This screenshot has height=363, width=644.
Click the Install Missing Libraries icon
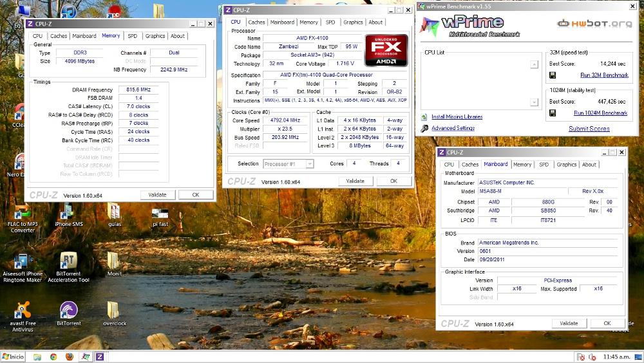point(424,117)
